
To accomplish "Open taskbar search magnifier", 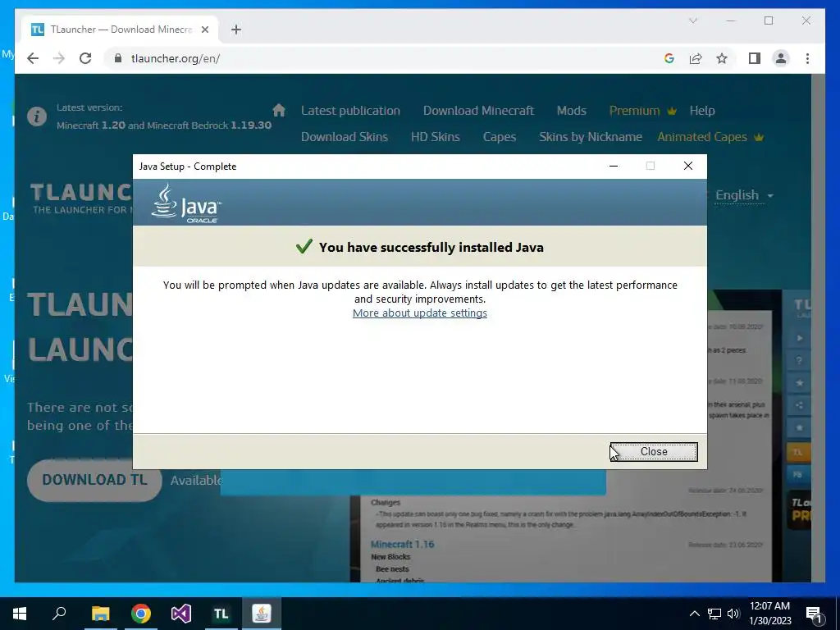I will (x=59, y=614).
